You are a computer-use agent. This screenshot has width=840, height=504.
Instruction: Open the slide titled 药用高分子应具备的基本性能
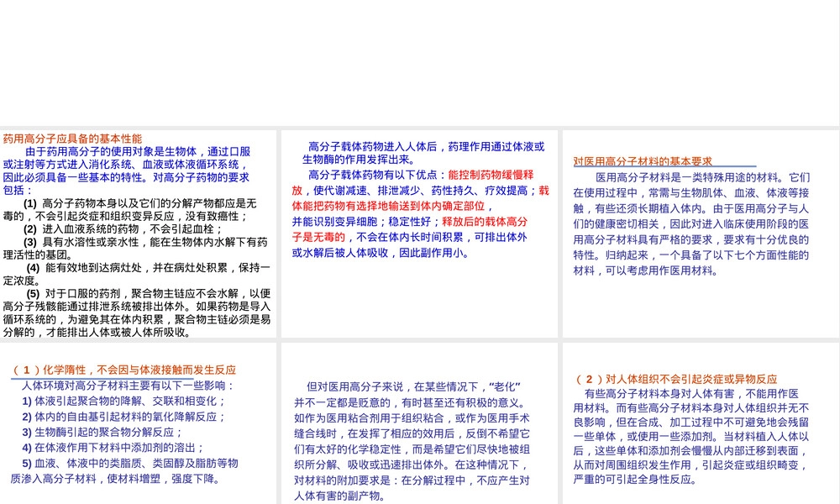(x=139, y=234)
